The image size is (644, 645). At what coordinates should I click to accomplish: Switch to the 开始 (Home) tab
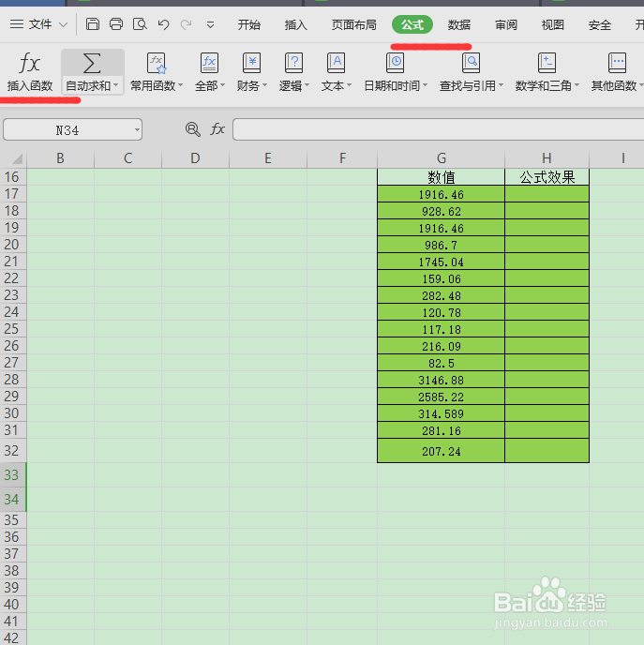click(x=248, y=24)
